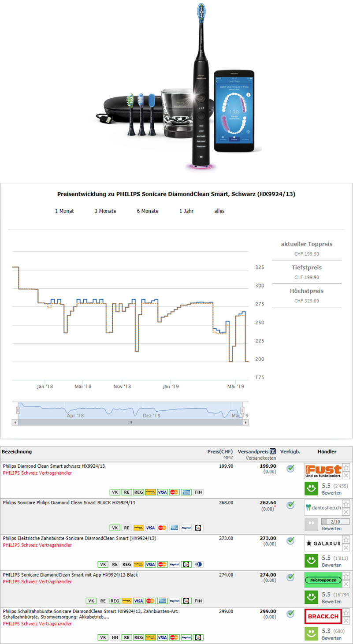Click the left handle of chart range navigator

pos(18,410)
